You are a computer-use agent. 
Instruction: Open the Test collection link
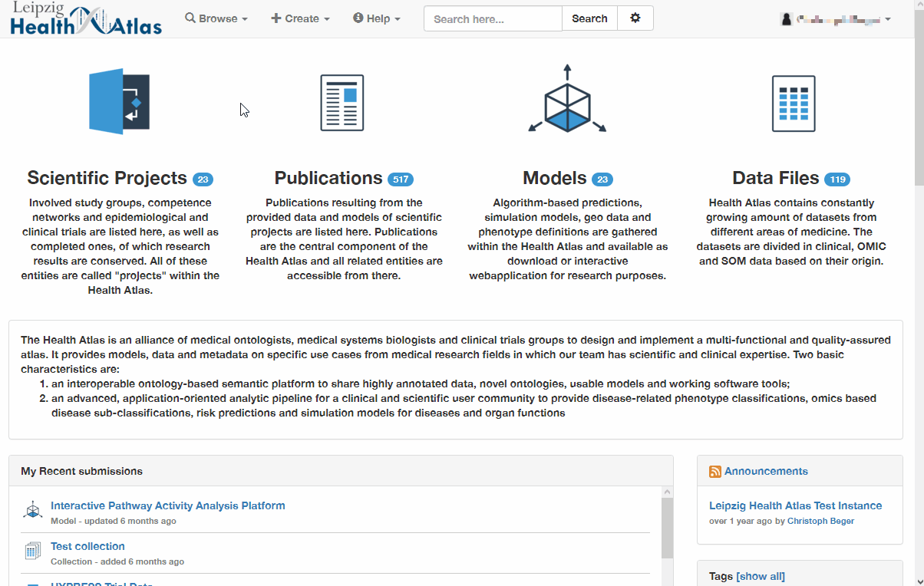coord(87,546)
